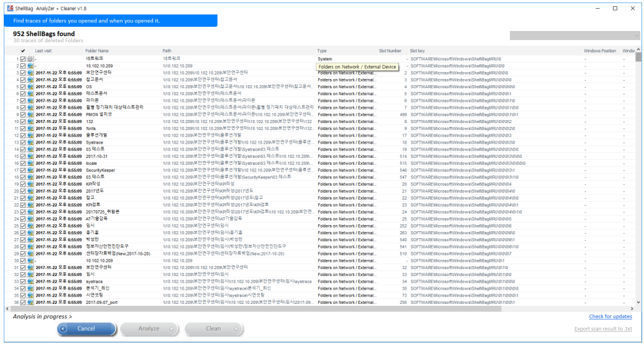Sort by the Type column header
The width and height of the screenshot is (644, 345).
pos(321,51)
